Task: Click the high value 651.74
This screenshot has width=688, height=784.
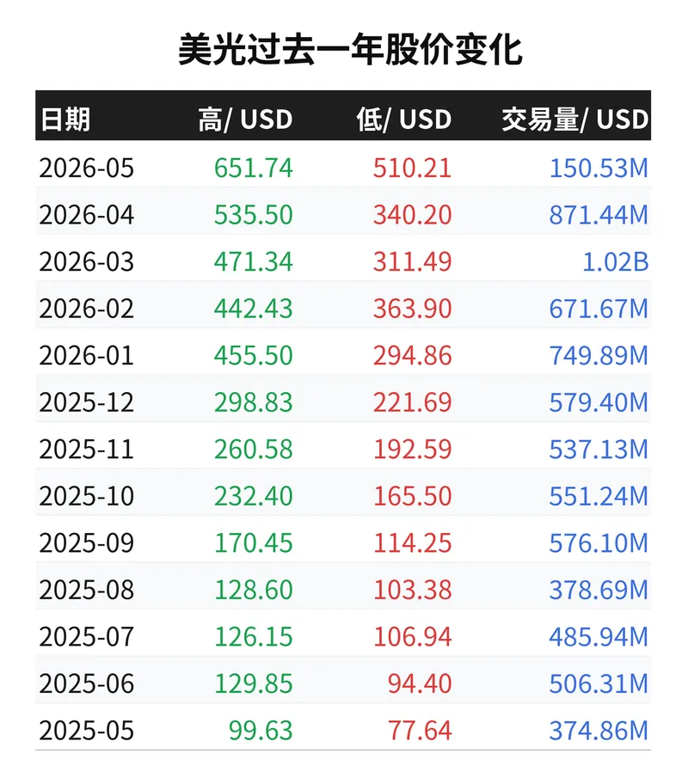Action: (x=253, y=168)
